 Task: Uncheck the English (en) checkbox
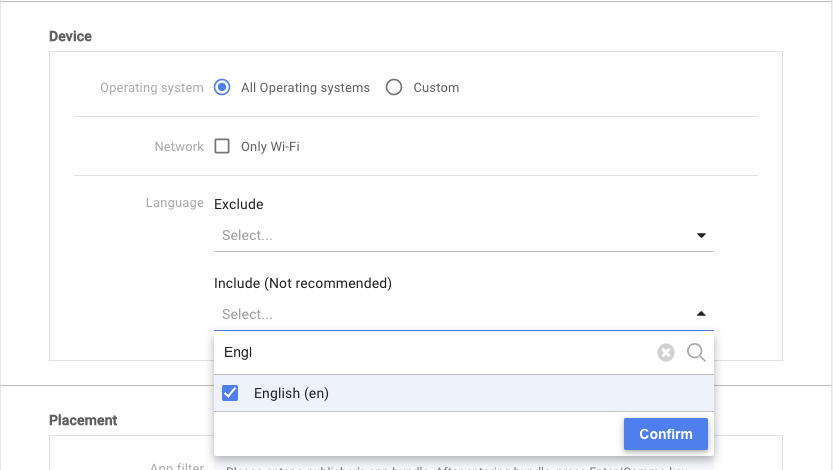230,393
